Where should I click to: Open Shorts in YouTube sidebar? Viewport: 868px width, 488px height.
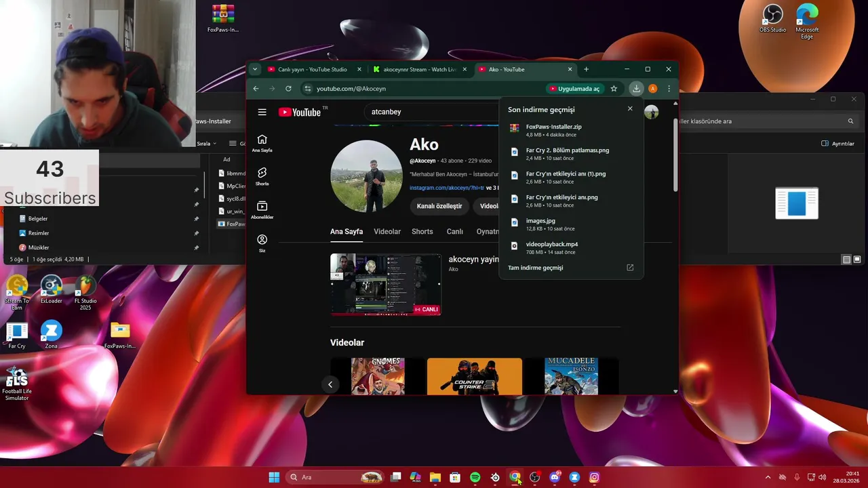(262, 176)
